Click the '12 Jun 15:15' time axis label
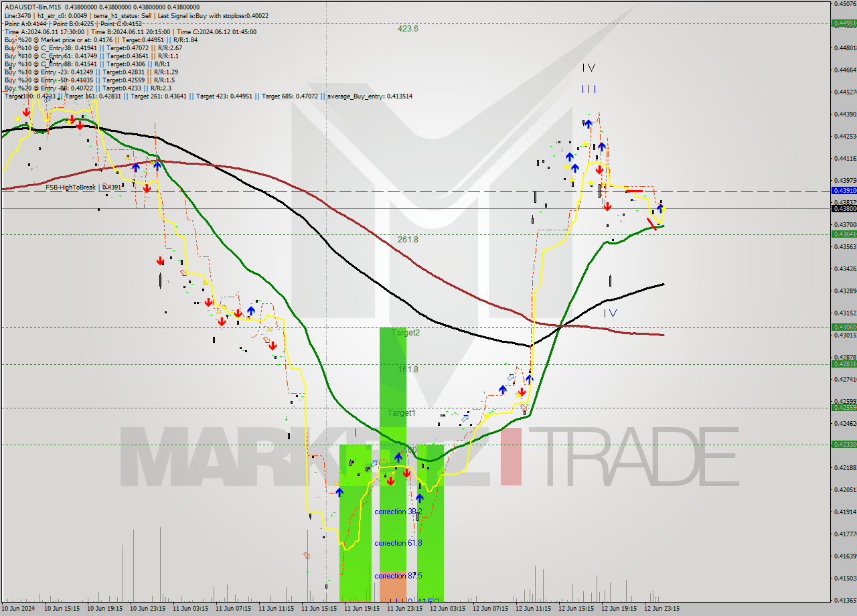857x616 pixels. pos(576,609)
